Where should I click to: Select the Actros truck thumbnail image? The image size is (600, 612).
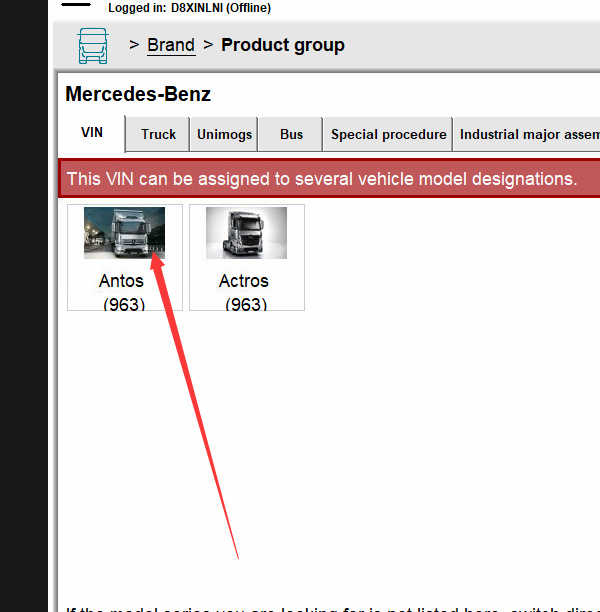pos(246,233)
